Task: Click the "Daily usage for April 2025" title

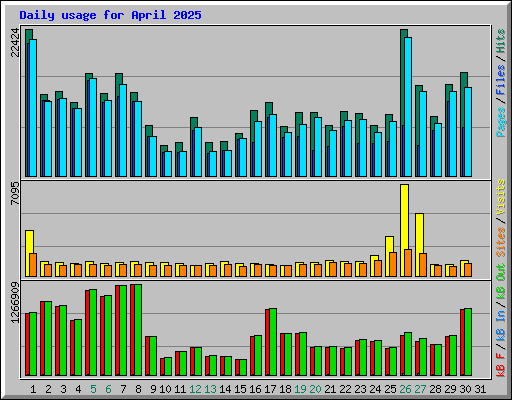Action: (110, 15)
